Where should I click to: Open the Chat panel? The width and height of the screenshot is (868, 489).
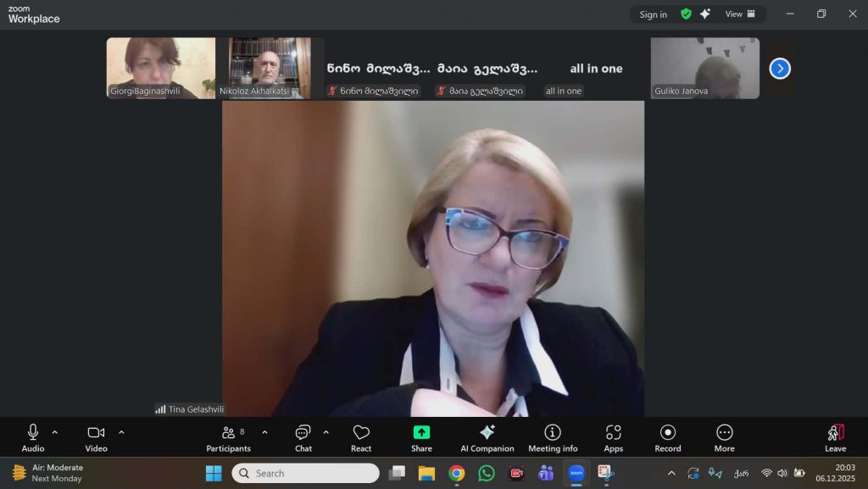pos(303,437)
